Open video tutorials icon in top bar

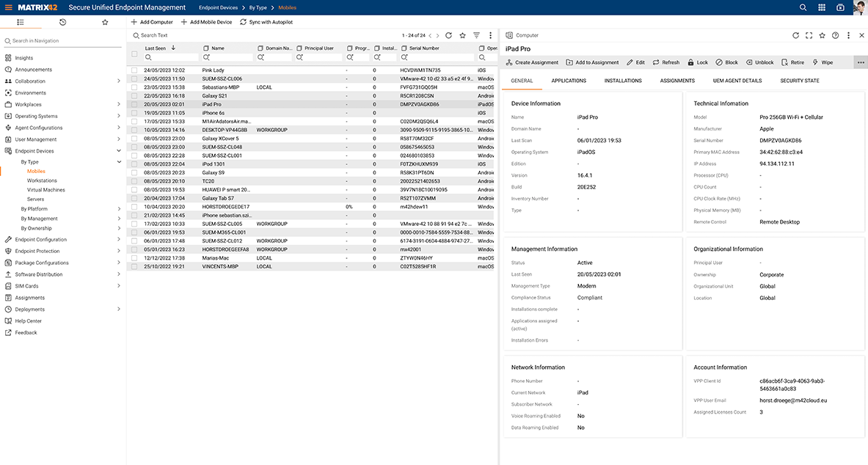pos(839,7)
